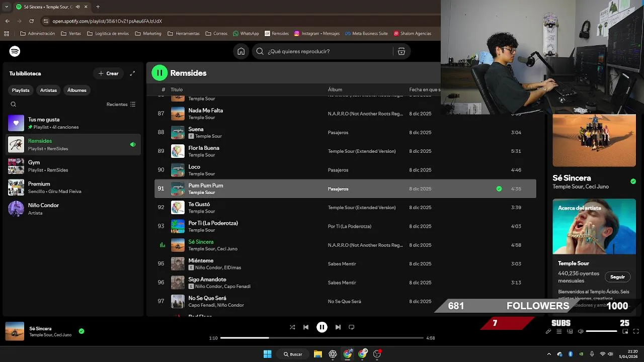The image size is (644, 362).
Task: Open the Spotify home logo
Action: 15,51
